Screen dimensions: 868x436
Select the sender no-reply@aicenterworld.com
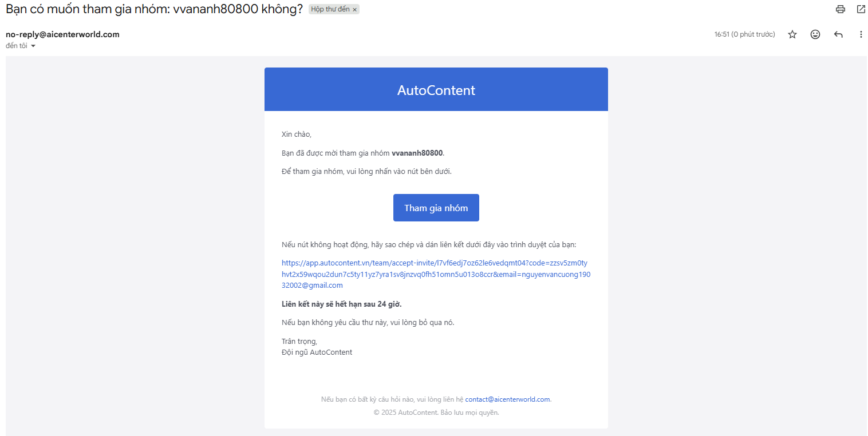[62, 34]
